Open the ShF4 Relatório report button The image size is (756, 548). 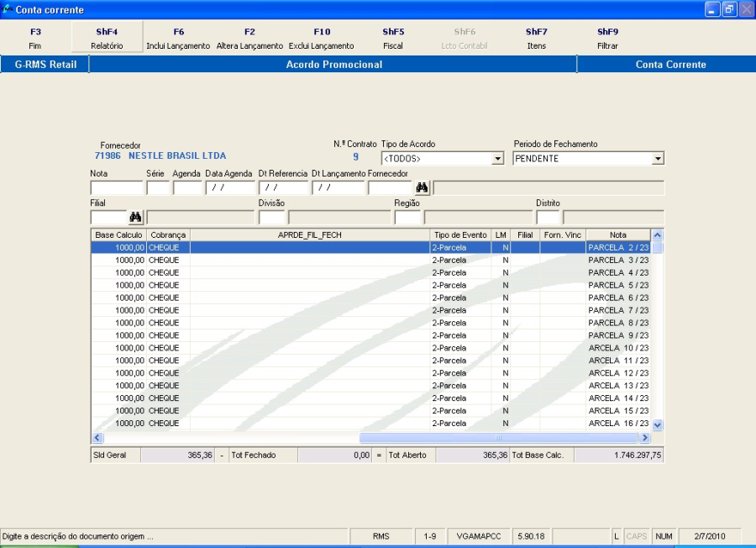point(107,39)
